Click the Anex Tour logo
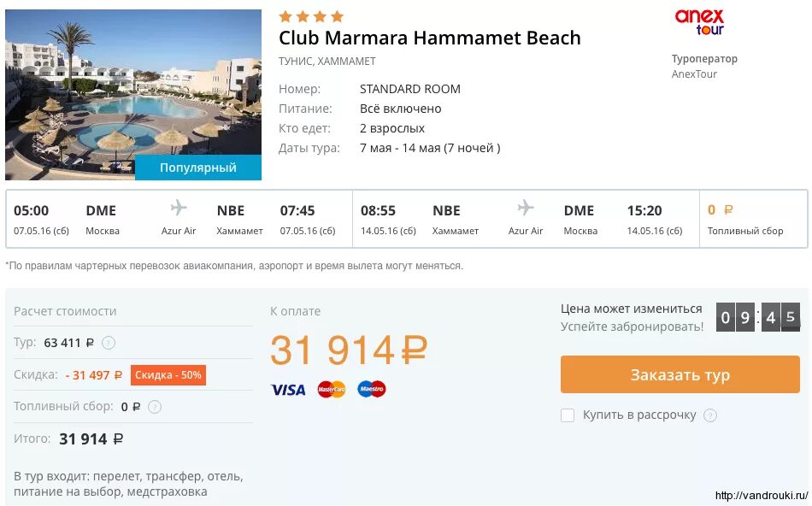Viewport: 812px width, 506px height. pos(699,22)
